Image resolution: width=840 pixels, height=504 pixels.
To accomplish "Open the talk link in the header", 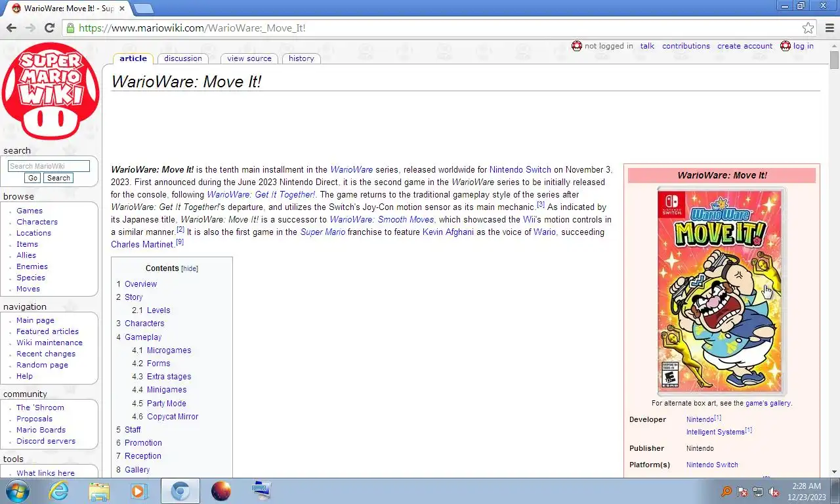I will click(x=647, y=46).
